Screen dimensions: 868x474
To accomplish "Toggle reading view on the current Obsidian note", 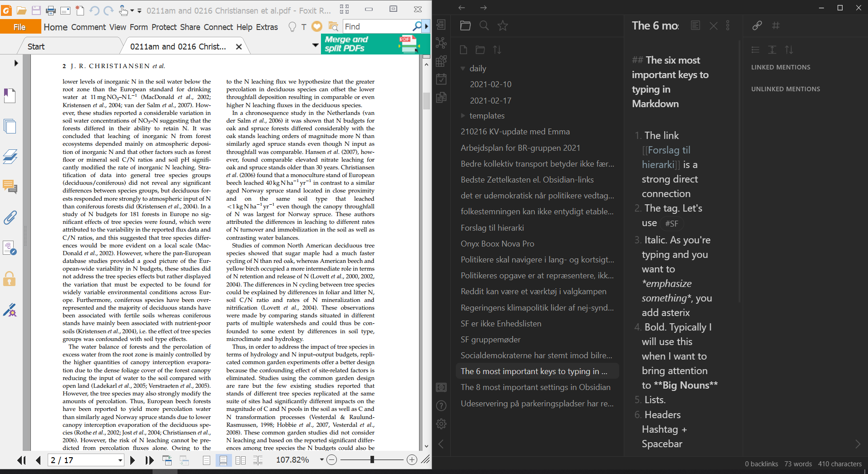I will [695, 25].
